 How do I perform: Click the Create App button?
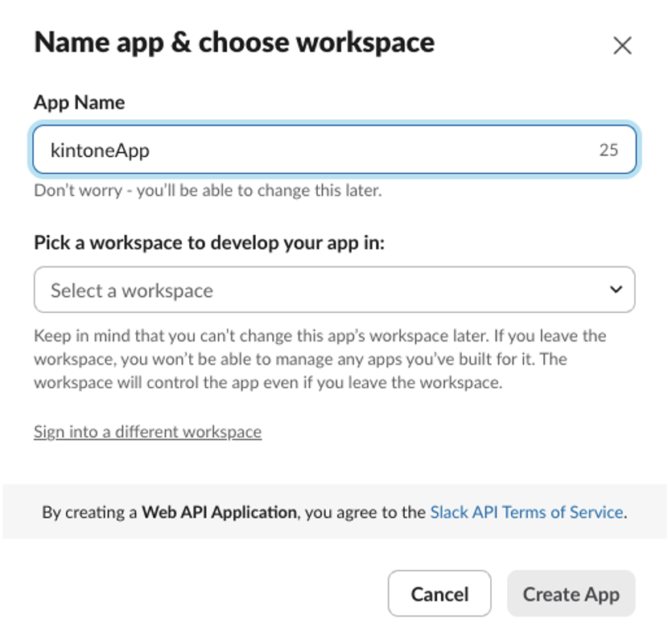pyautogui.click(x=571, y=594)
